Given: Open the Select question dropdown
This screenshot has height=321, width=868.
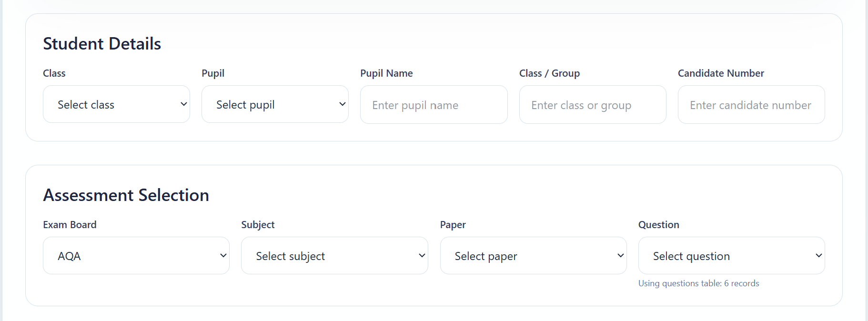Looking at the screenshot, I should [731, 256].
